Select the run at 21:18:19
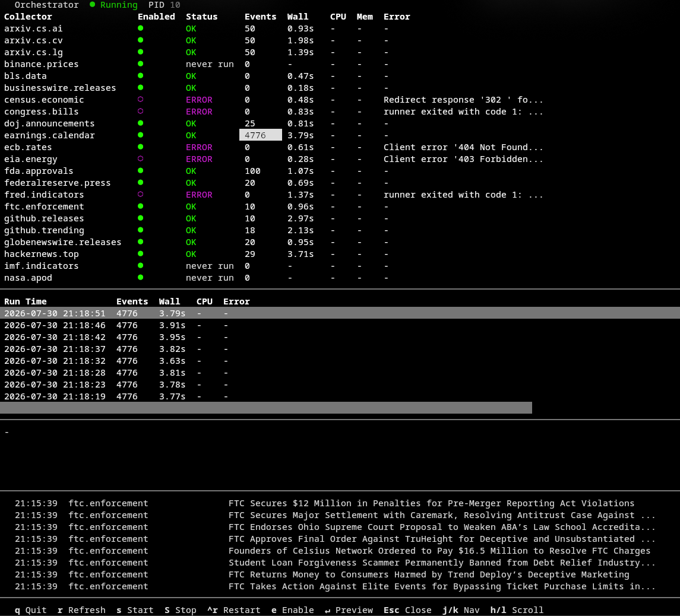Viewport: 680px width, 616px height. [340, 396]
